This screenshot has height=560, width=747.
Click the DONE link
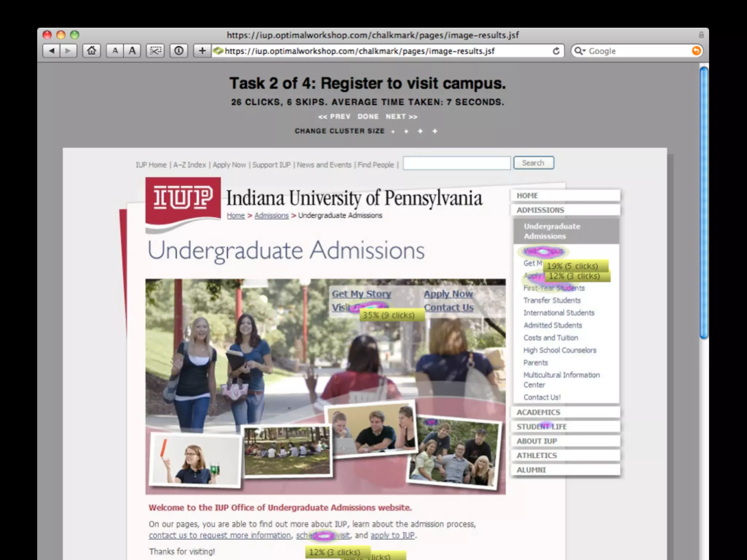pyautogui.click(x=368, y=117)
